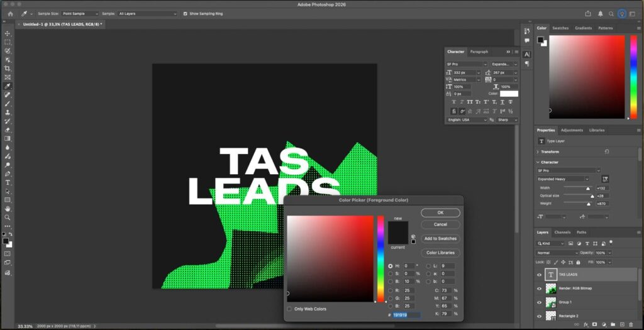
Task: Toggle the Show Sampling Ring checkbox
Action: [185, 13]
